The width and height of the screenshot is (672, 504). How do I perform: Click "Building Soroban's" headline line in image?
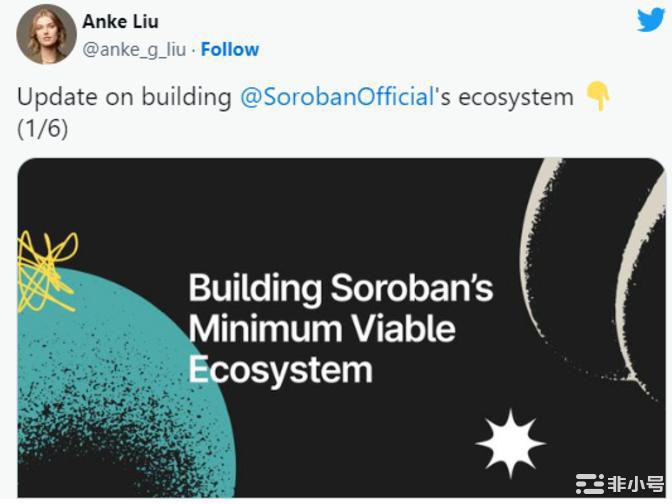[x=340, y=288]
